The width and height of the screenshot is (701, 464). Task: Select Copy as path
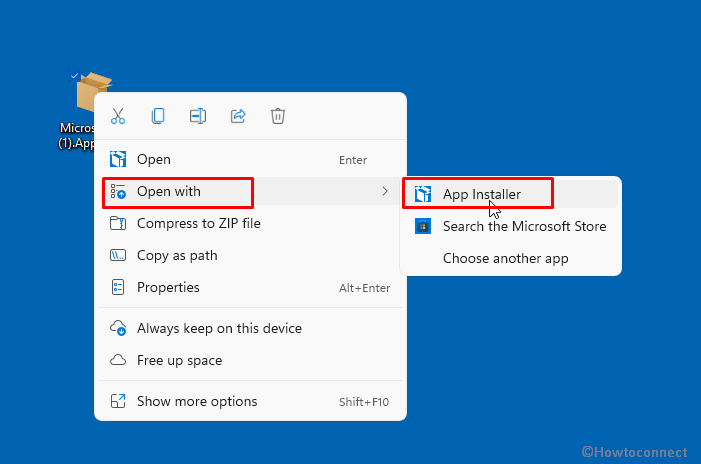[250, 255]
